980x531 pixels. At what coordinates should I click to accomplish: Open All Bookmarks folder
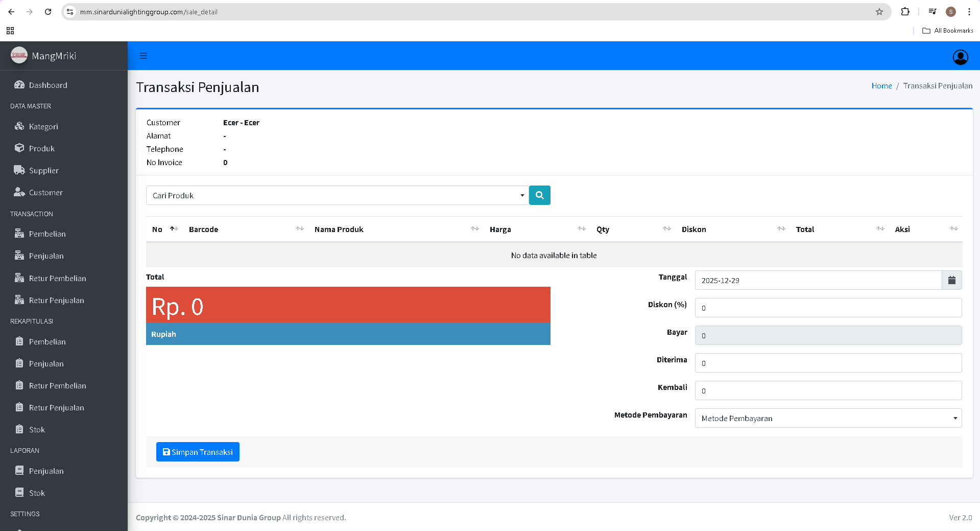click(947, 31)
